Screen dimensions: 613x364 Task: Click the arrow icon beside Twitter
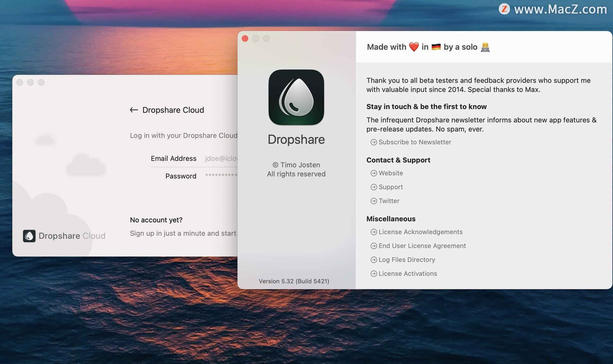(x=374, y=201)
